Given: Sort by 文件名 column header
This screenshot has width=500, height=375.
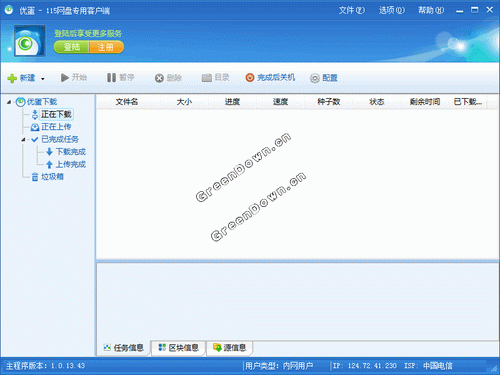Looking at the screenshot, I should click(x=127, y=102).
